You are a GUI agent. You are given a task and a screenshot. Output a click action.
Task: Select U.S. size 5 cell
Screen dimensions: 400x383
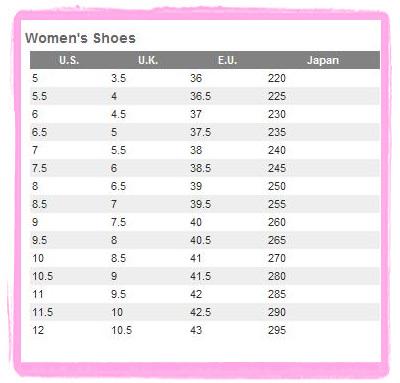(35, 78)
